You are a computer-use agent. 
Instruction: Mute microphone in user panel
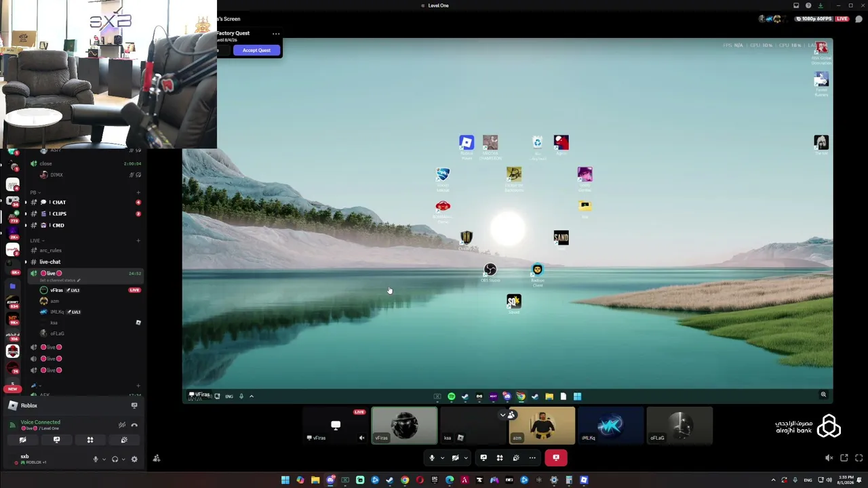96,459
